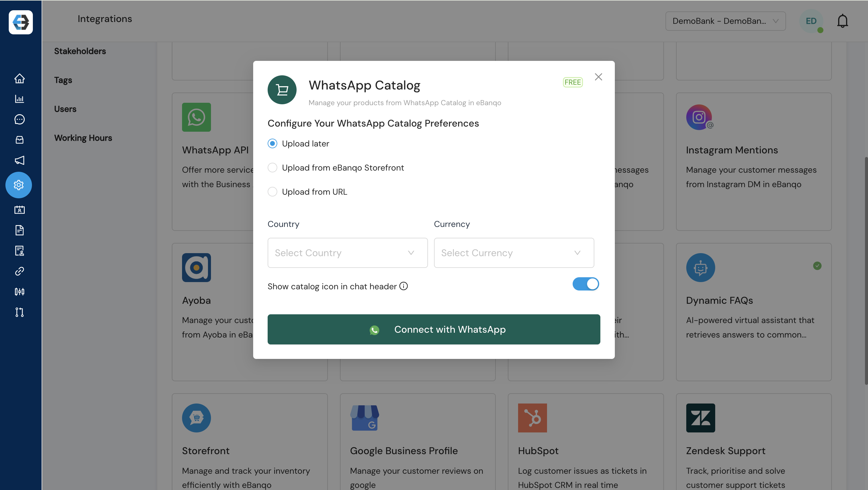Image resolution: width=868 pixels, height=490 pixels.
Task: Click the Zendesk Support card title
Action: coord(725,451)
